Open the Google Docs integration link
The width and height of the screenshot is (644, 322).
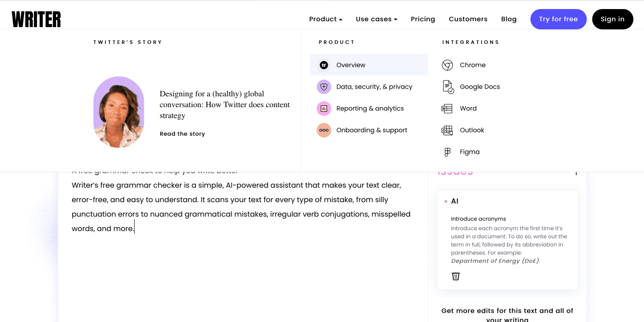click(x=480, y=87)
